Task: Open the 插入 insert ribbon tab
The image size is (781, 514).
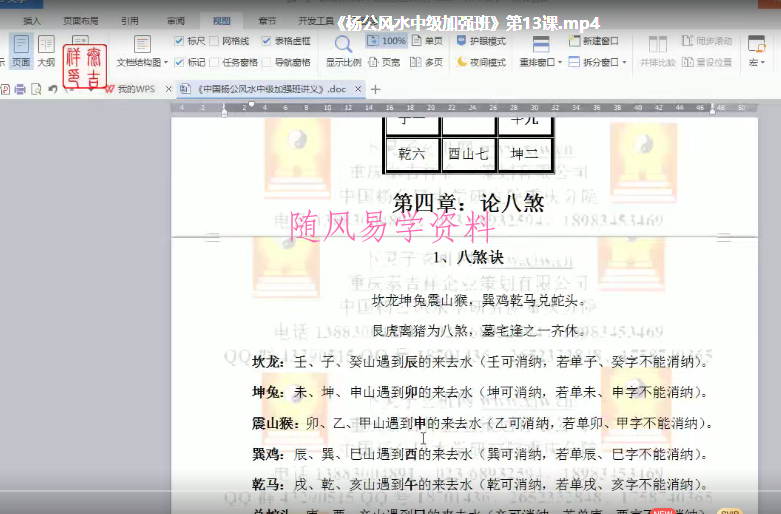Action: (x=32, y=21)
